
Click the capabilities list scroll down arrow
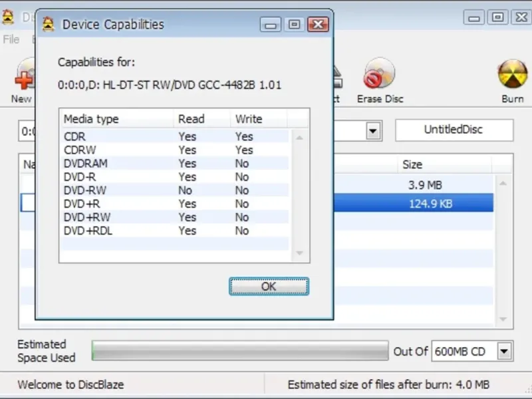299,253
